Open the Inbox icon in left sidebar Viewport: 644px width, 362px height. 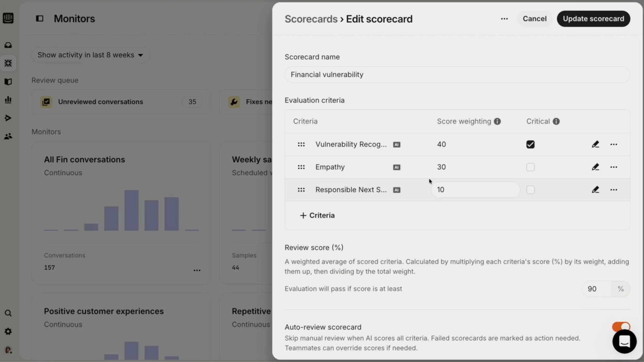tap(8, 45)
